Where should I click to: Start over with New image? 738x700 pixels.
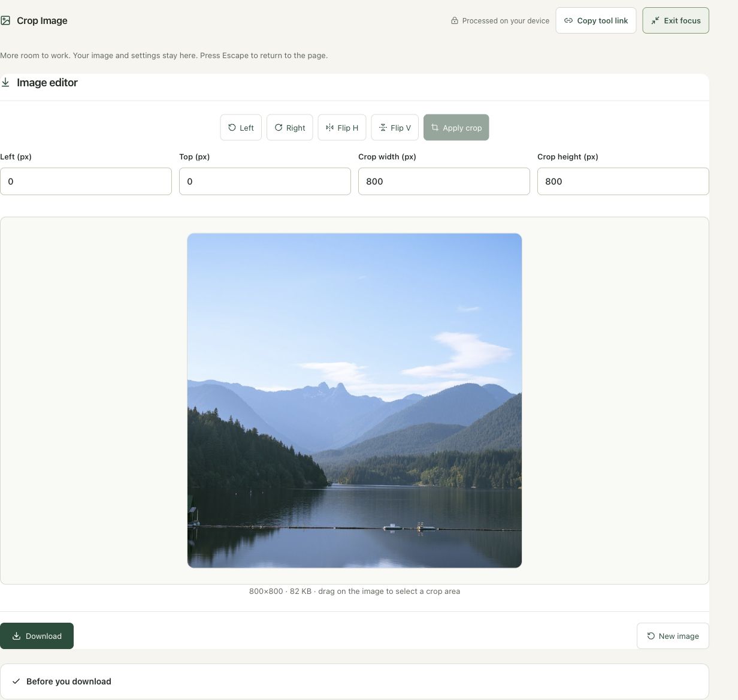click(x=673, y=636)
